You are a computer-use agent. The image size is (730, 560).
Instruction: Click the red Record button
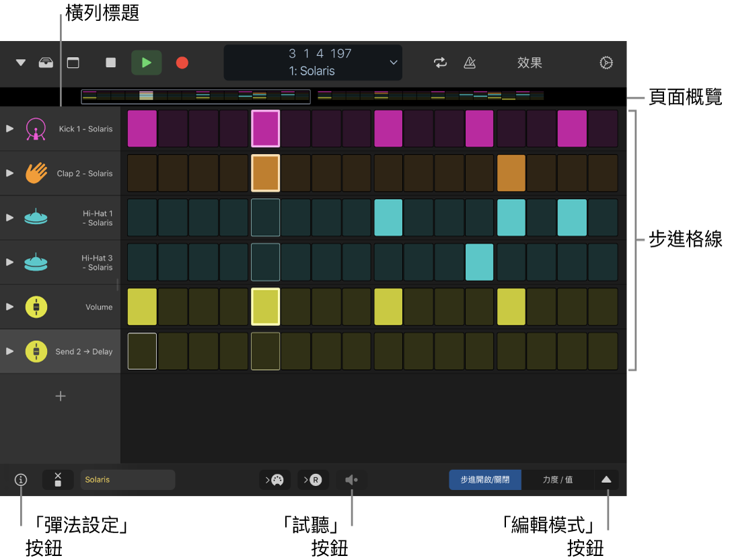click(182, 63)
